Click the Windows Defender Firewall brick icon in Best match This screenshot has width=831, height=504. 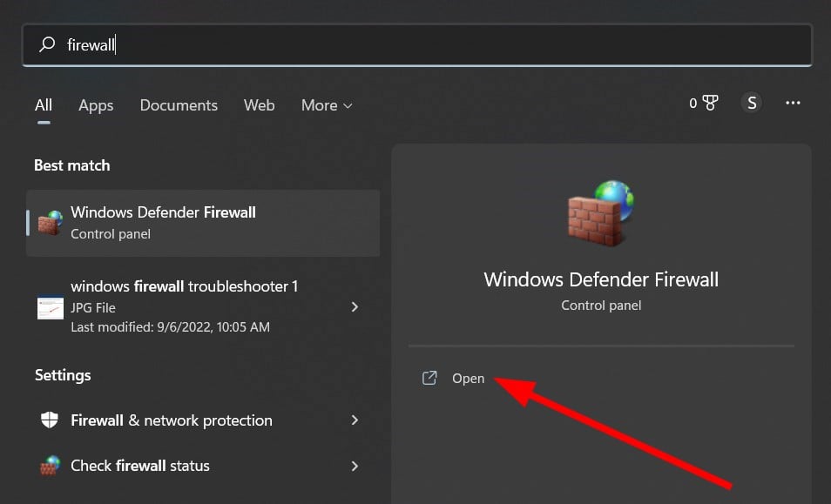(51, 223)
